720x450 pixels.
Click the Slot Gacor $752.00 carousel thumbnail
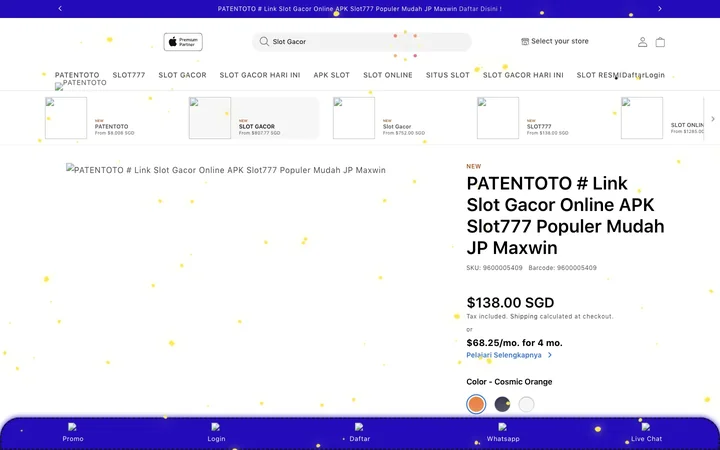click(x=354, y=118)
